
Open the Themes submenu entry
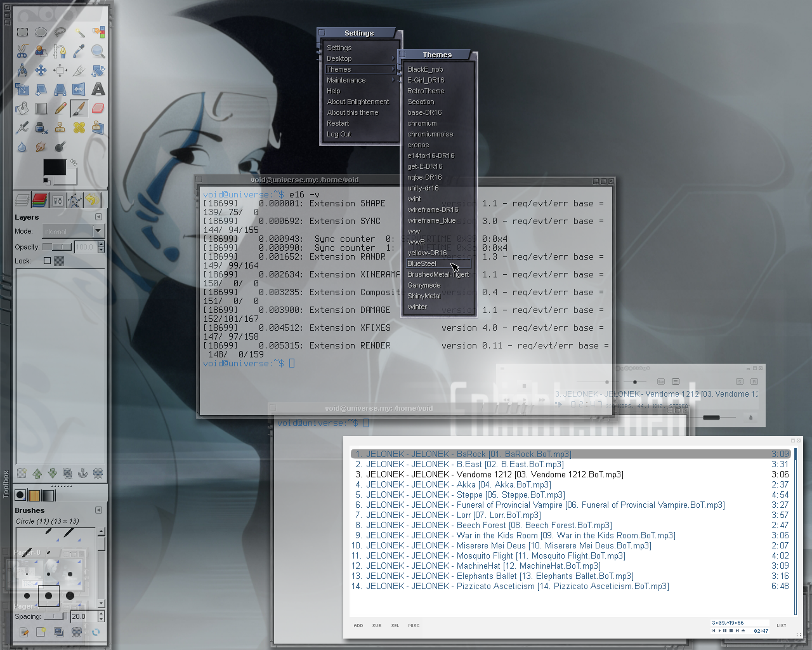tap(360, 69)
